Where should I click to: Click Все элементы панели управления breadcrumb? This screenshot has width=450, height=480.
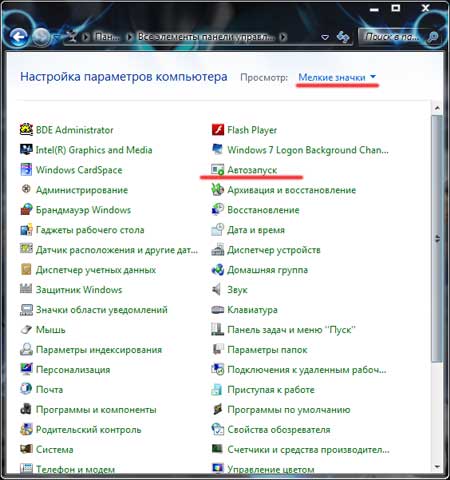pos(207,36)
